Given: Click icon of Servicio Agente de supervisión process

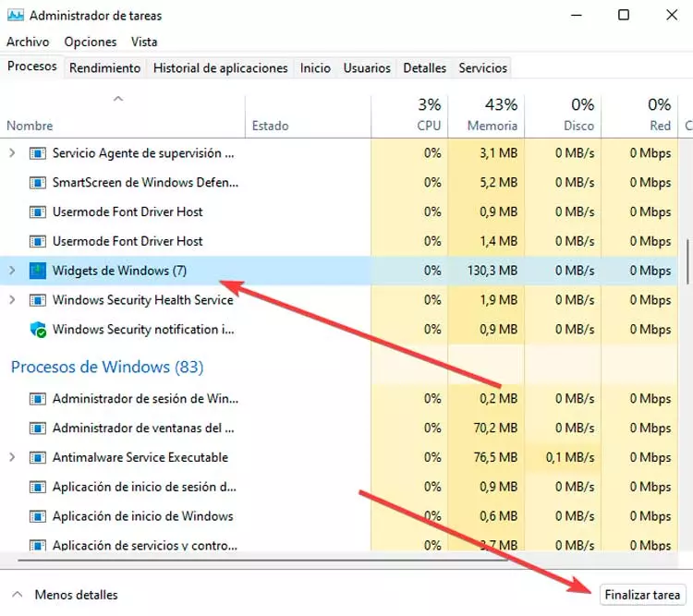Looking at the screenshot, I should pyautogui.click(x=38, y=153).
